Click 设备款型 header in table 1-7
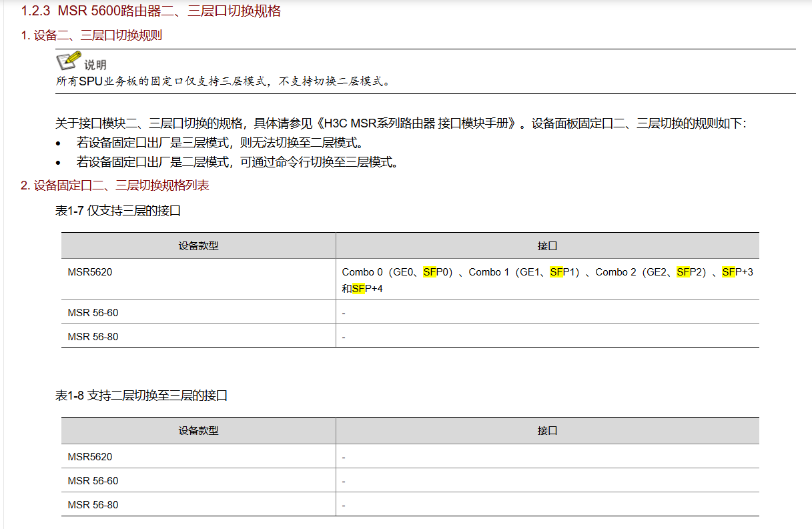Screen dimensions: 812x529 pos(198,245)
